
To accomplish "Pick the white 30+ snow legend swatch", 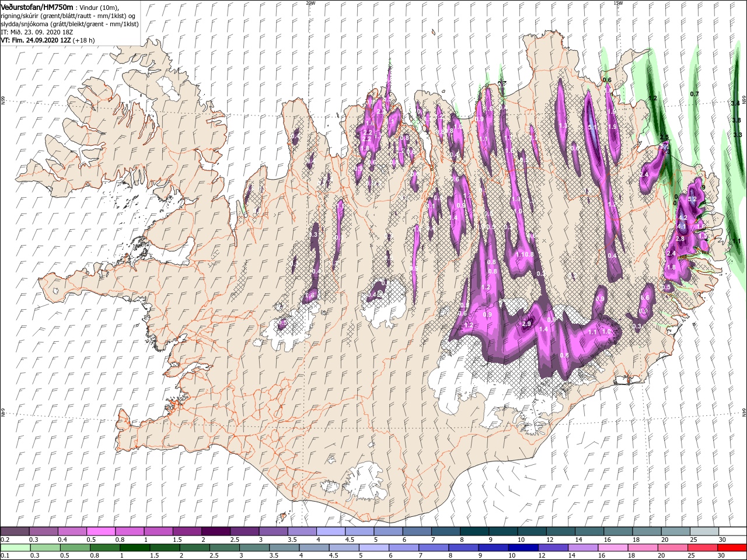I will [x=732, y=531].
